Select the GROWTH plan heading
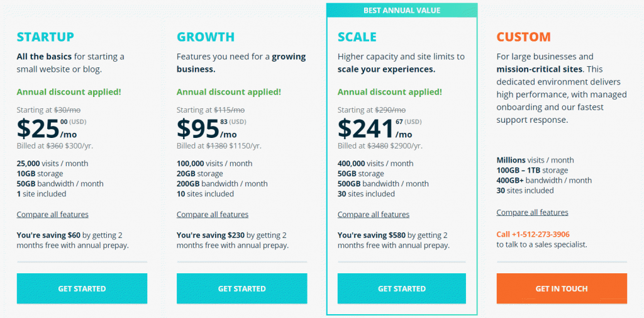The width and height of the screenshot is (644, 318). [x=206, y=37]
